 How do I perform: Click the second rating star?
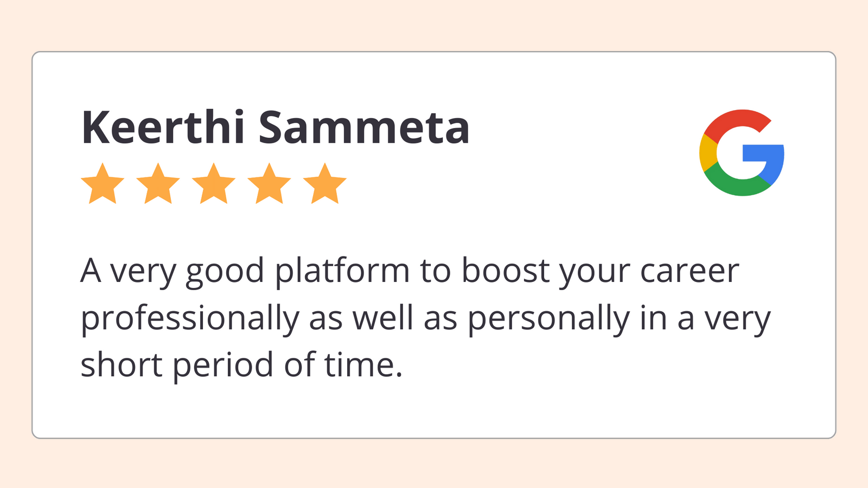158,184
